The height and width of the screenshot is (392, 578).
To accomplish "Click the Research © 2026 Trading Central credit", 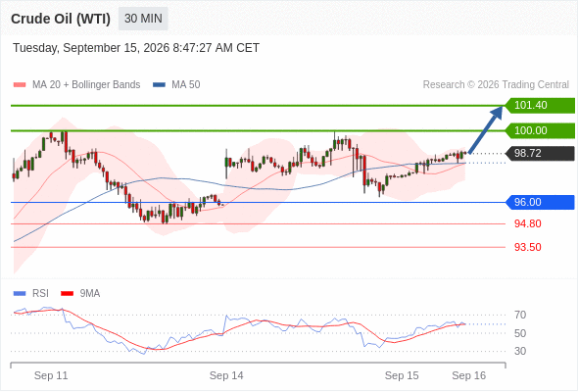I will click(496, 85).
